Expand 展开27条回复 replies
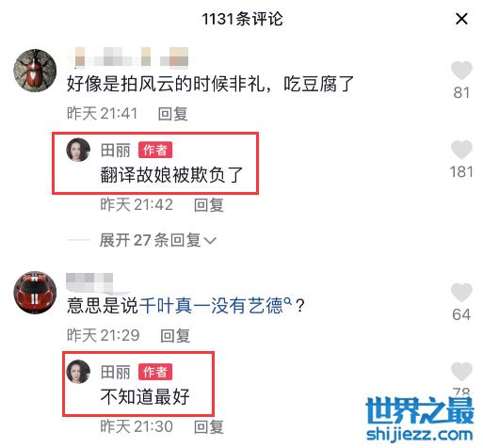The width and height of the screenshot is (483, 448). [x=157, y=240]
